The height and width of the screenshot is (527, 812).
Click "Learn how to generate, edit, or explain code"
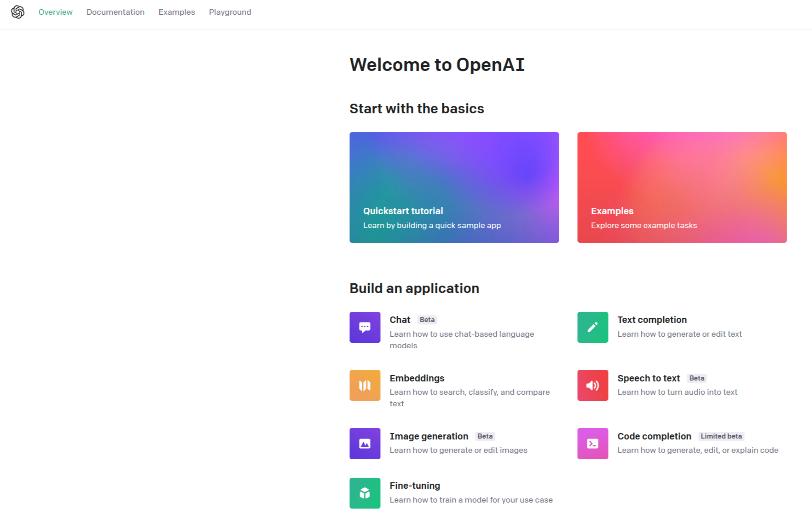pos(698,450)
